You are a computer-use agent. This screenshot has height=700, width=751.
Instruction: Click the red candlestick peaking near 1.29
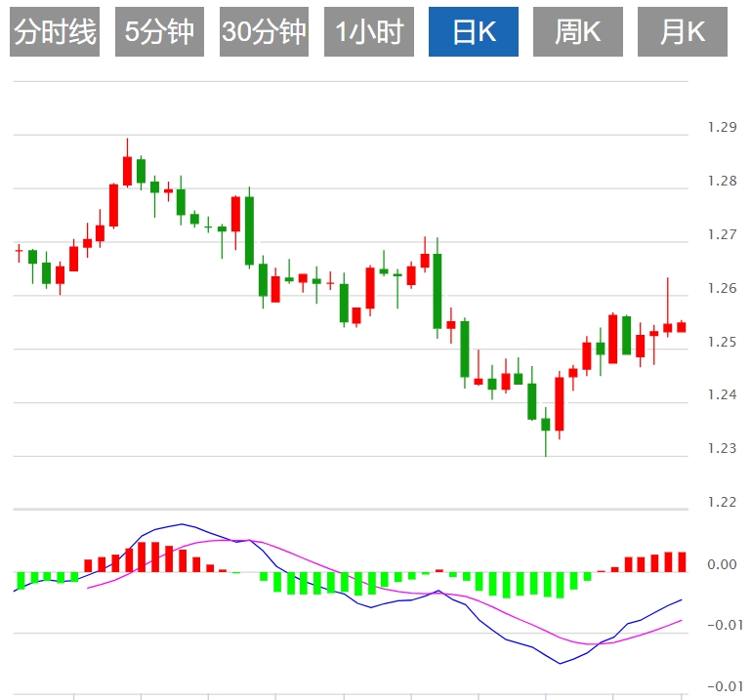(x=127, y=171)
